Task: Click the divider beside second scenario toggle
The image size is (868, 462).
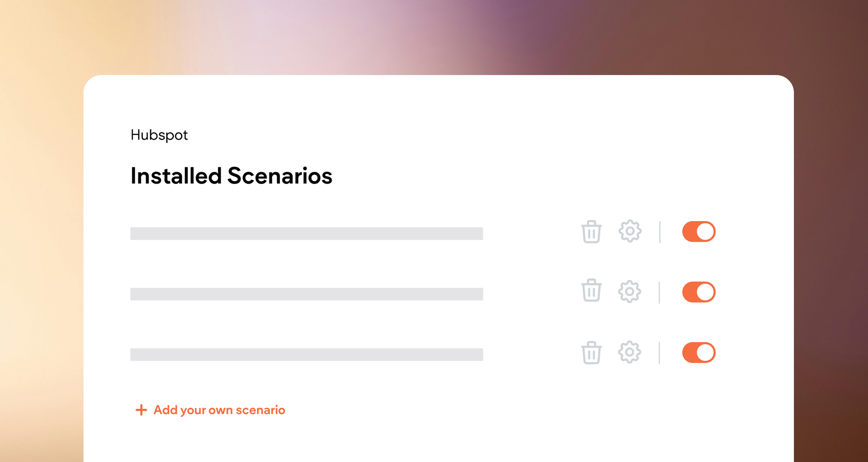Action: [x=660, y=292]
